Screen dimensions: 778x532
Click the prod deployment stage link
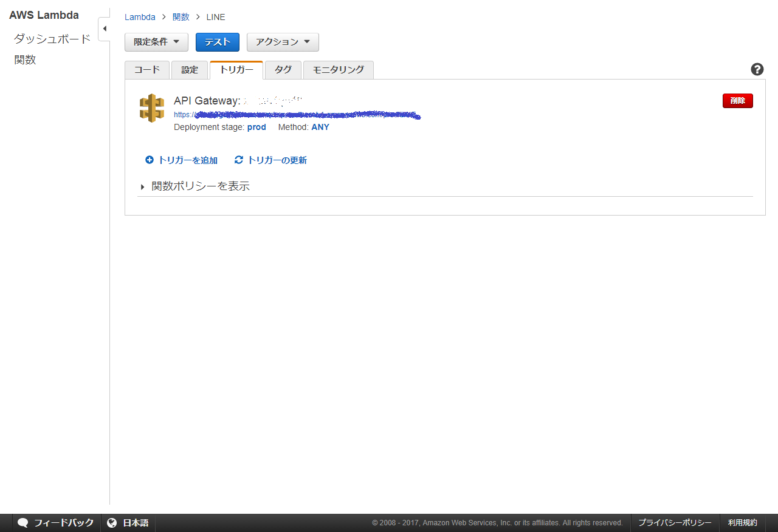click(256, 128)
